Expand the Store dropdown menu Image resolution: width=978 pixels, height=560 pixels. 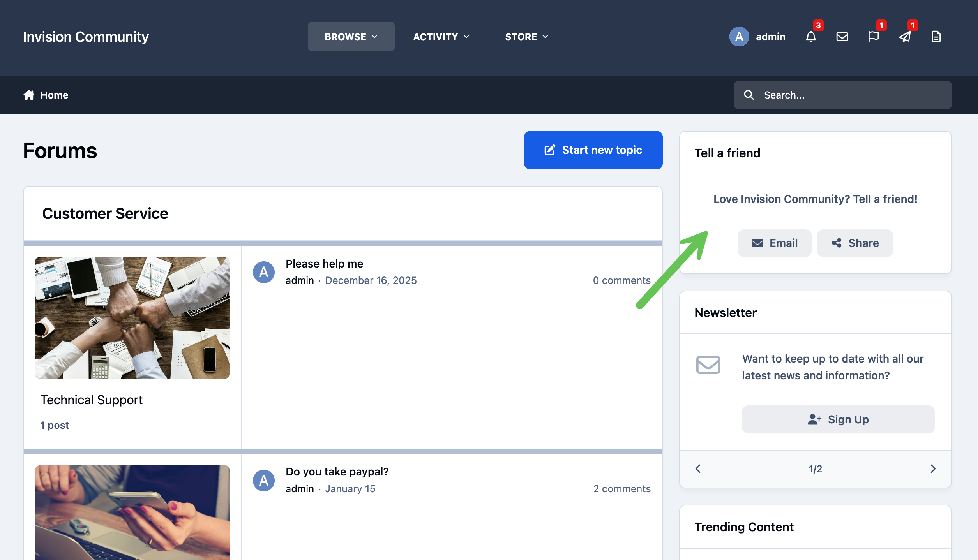coord(526,37)
